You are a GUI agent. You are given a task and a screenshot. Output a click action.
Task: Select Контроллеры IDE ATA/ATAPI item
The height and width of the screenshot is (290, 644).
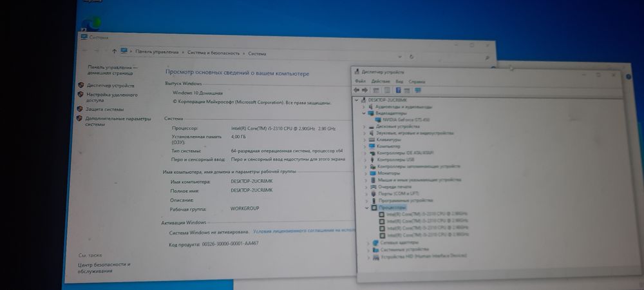[x=405, y=153]
